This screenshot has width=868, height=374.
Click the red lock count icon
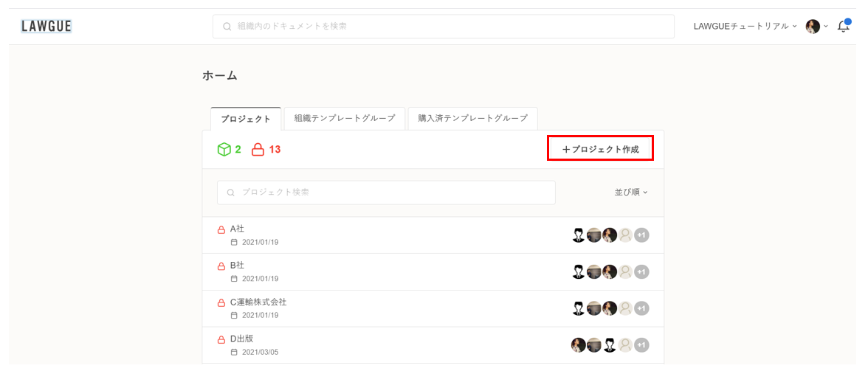pos(258,150)
